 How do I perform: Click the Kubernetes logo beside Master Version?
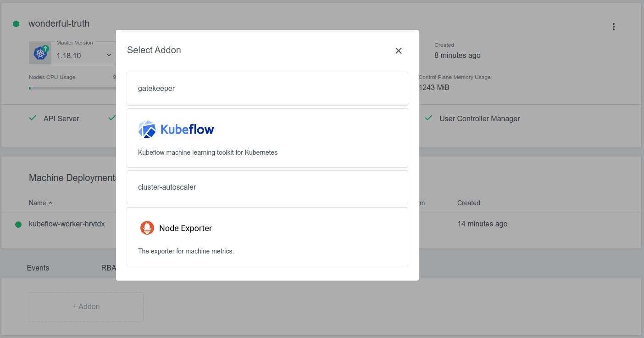[40, 52]
